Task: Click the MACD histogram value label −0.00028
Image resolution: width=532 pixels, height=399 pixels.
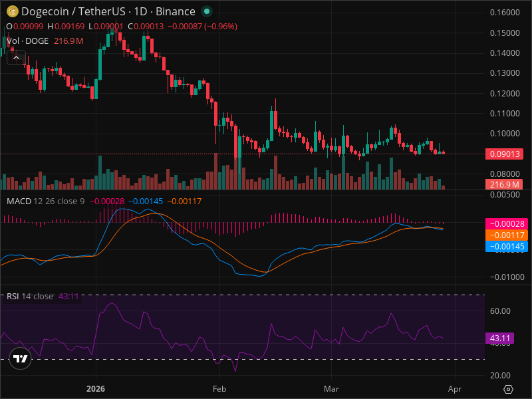Action: click(x=507, y=224)
